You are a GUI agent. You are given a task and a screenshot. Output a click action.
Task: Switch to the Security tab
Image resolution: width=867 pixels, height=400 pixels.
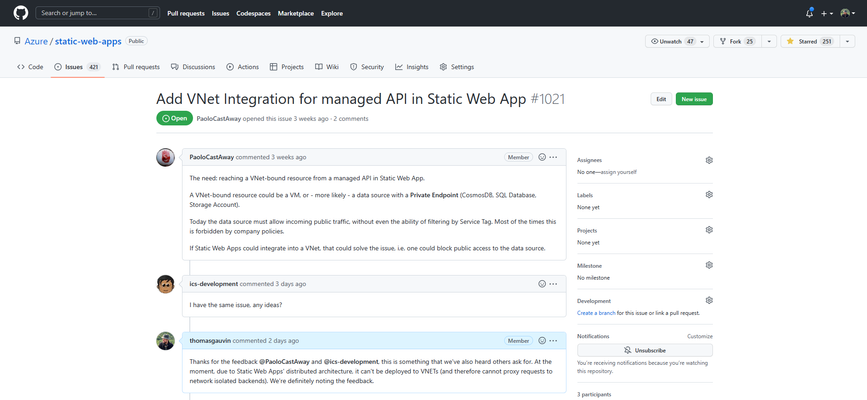(367, 67)
